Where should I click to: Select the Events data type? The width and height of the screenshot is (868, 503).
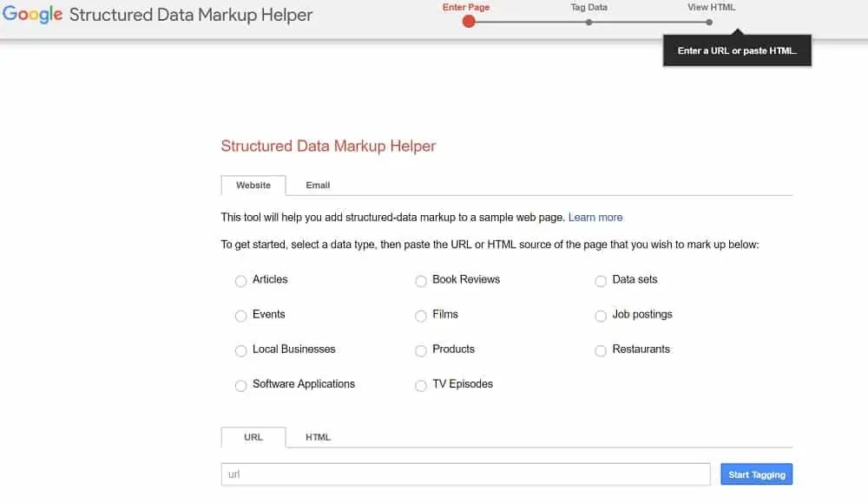tap(240, 316)
